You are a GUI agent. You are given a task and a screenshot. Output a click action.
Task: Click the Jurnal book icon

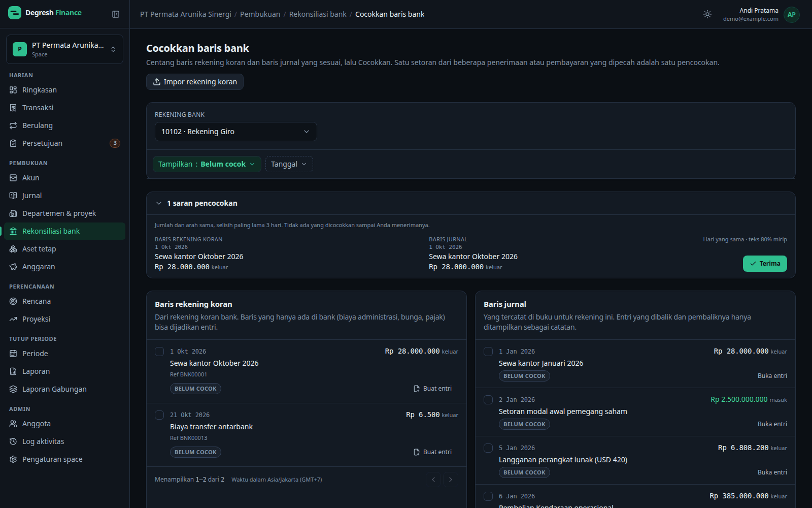(13, 196)
